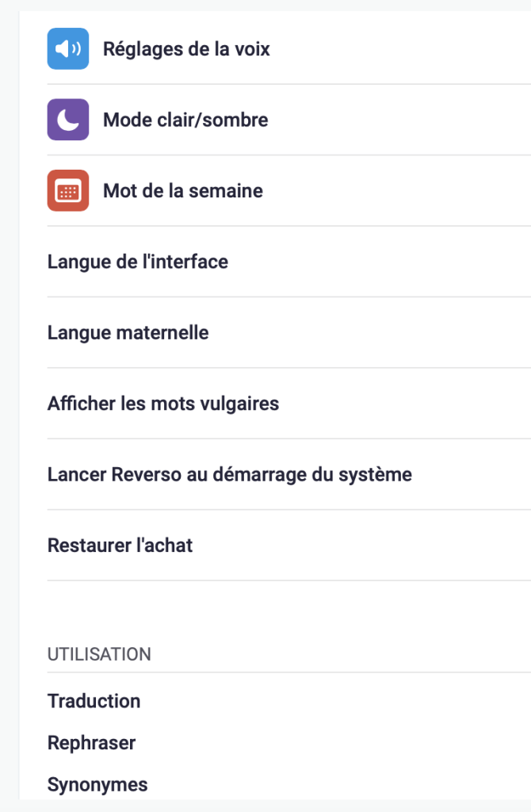
Task: Open the Traduction usage entry
Action: (94, 701)
